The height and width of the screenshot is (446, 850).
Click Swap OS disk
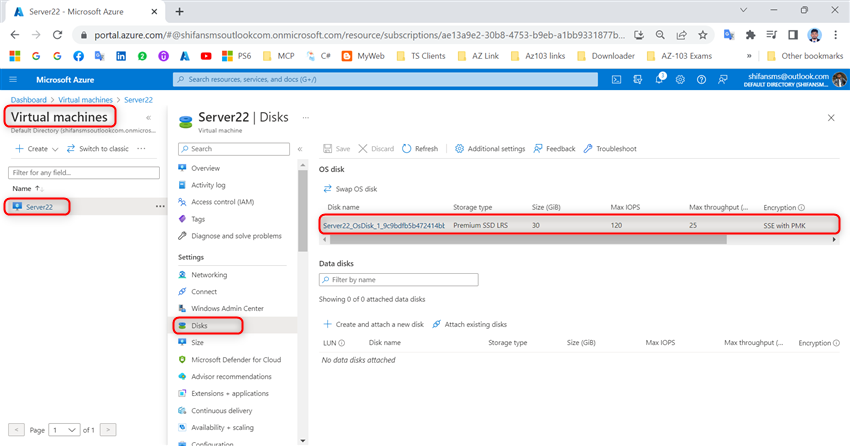(x=350, y=189)
